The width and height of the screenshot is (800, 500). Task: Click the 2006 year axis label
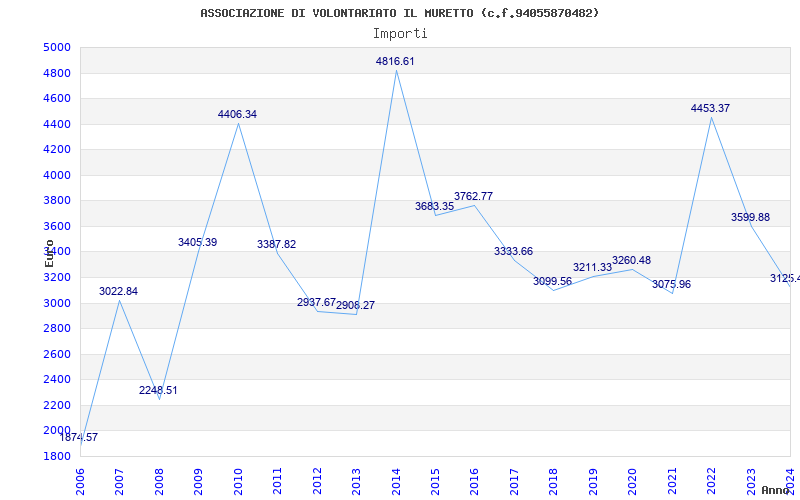80,482
